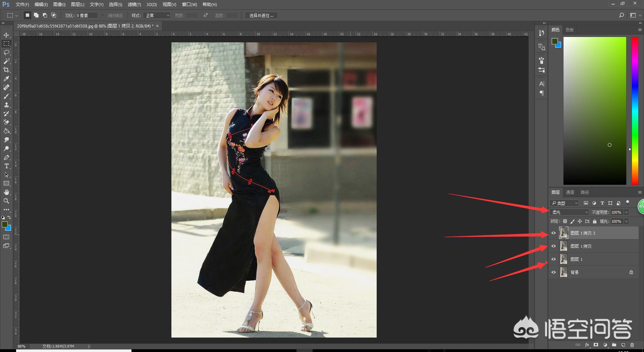Open the 图像(I) menu

(59, 4)
